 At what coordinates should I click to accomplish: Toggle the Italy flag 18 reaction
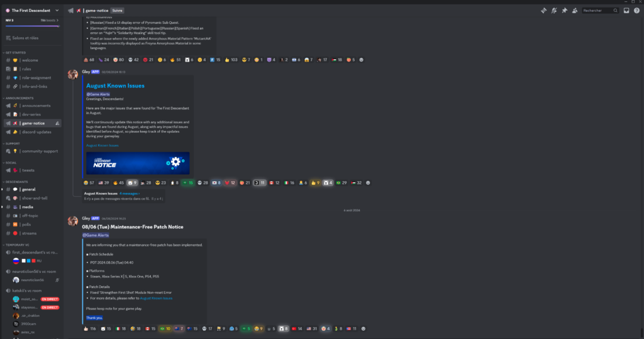[121, 329]
